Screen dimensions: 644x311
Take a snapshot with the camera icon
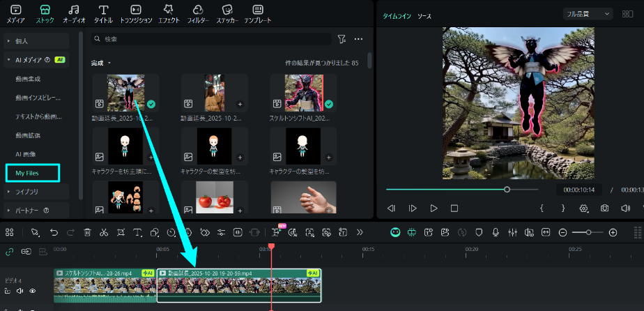[x=604, y=208]
